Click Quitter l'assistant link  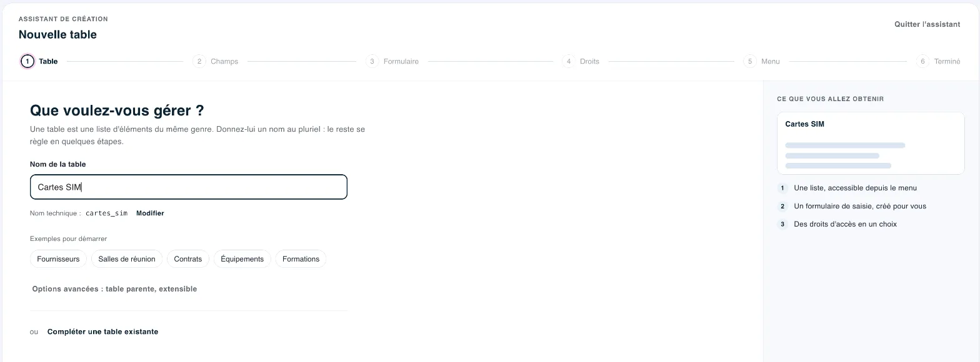pyautogui.click(x=927, y=24)
